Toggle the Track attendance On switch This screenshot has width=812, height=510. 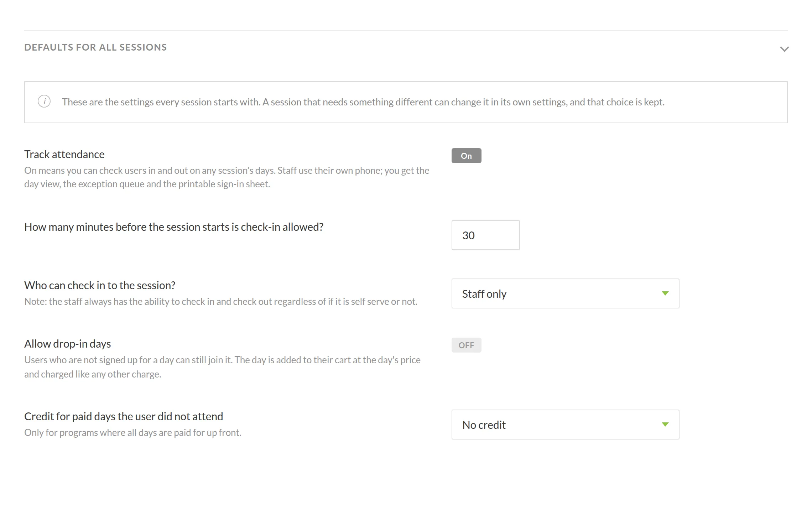coord(466,156)
